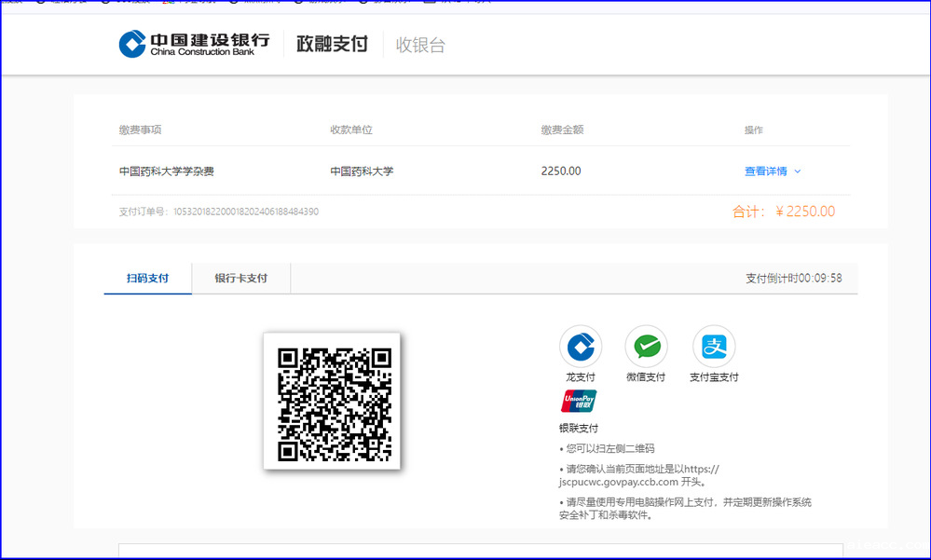The width and height of the screenshot is (931, 560).
Task: Click the China Construction Bank logo
Action: click(194, 44)
